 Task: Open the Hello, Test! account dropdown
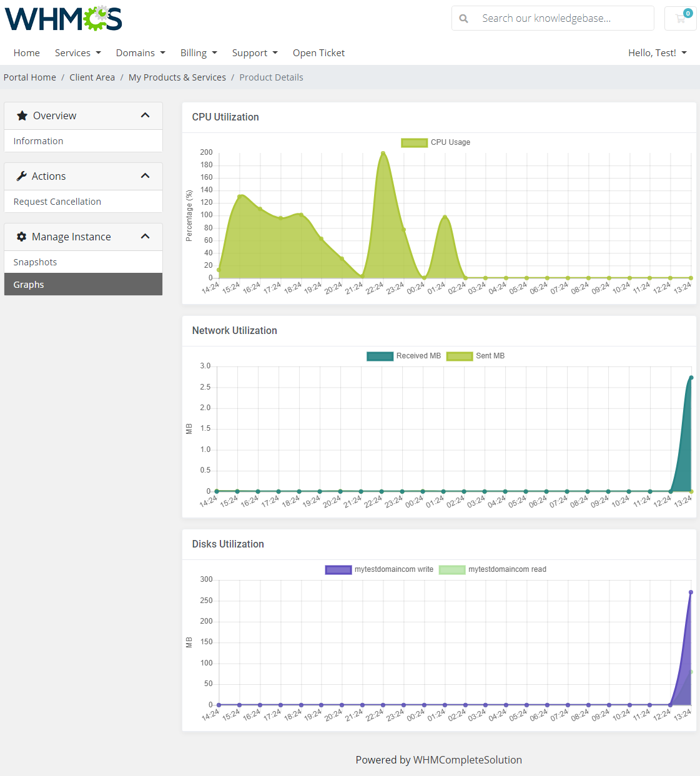point(658,53)
